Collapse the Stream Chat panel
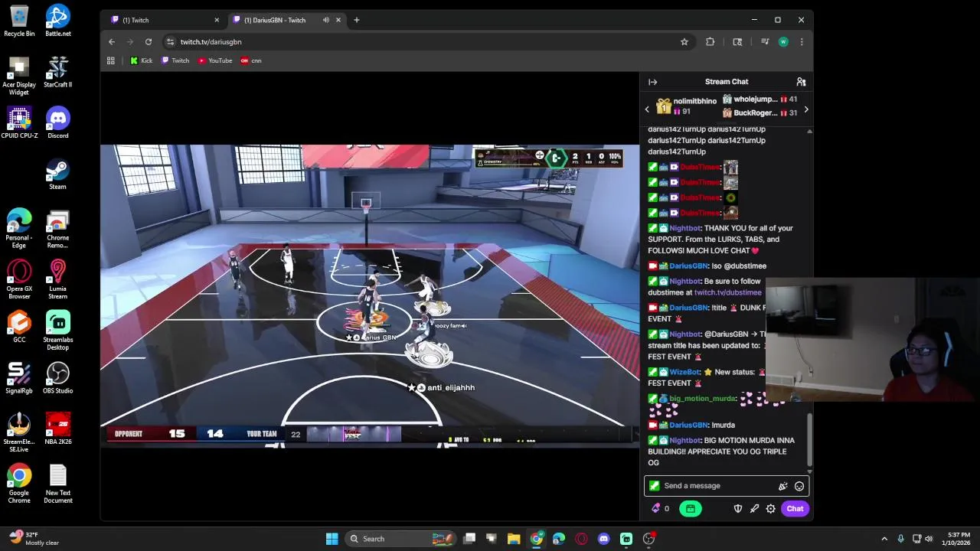This screenshot has height=551, width=980. click(652, 82)
